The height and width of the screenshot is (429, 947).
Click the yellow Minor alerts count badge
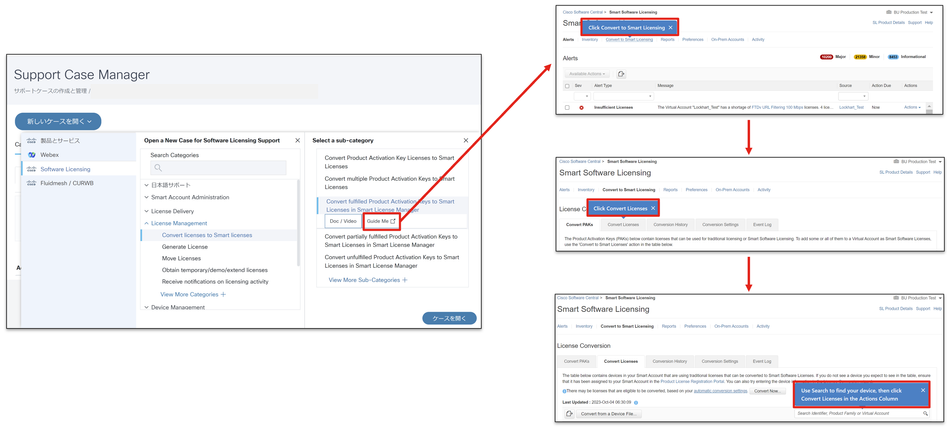point(860,57)
